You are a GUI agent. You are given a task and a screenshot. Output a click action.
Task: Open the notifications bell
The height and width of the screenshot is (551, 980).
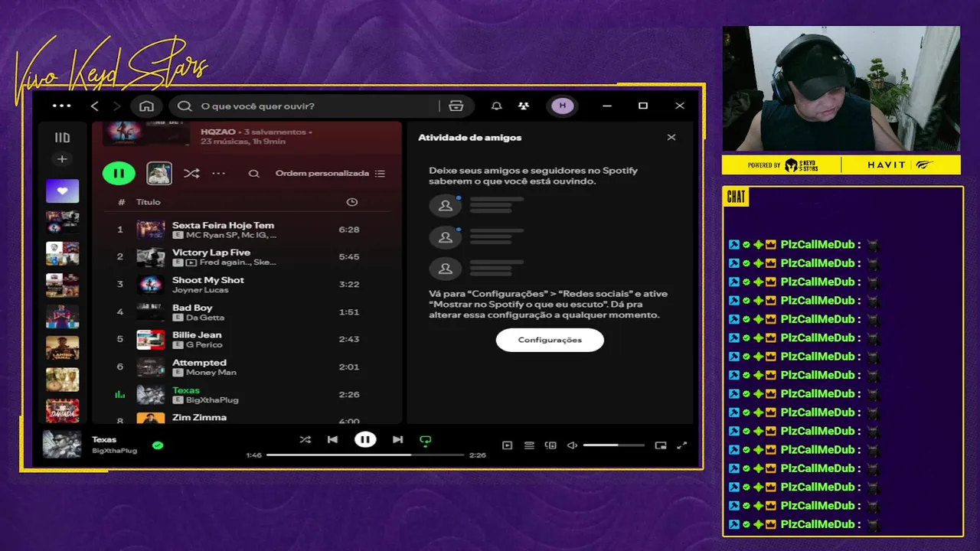coord(497,106)
